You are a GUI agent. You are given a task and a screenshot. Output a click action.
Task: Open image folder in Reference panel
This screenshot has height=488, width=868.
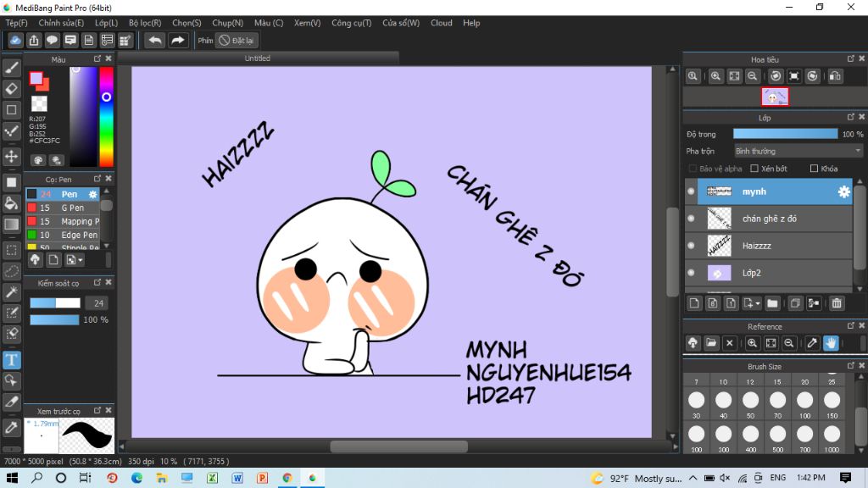click(711, 343)
